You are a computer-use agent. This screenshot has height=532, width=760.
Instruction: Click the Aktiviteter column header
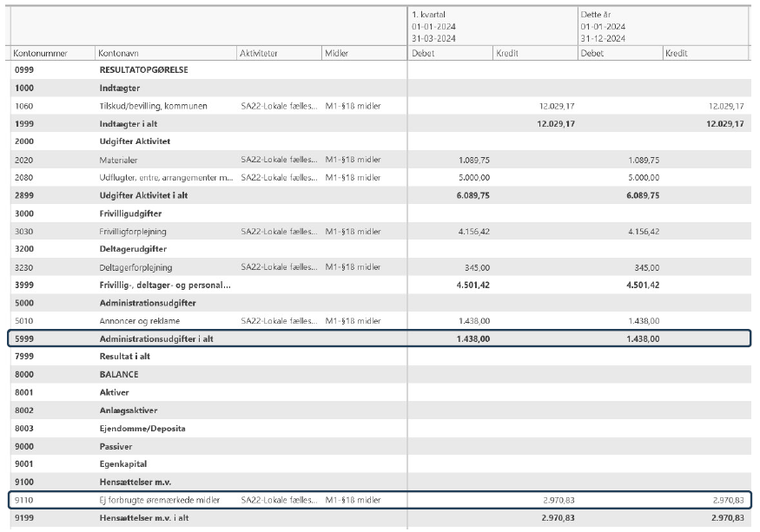(279, 53)
